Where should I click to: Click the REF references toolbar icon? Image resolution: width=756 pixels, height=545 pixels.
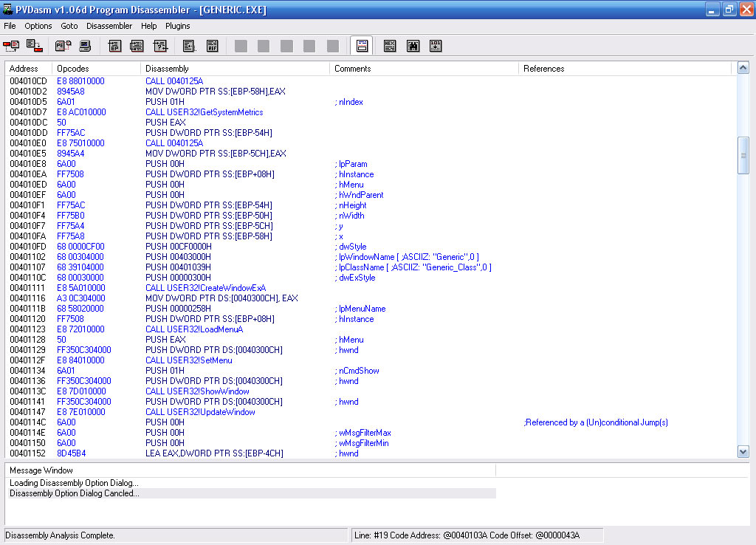pyautogui.click(x=212, y=46)
